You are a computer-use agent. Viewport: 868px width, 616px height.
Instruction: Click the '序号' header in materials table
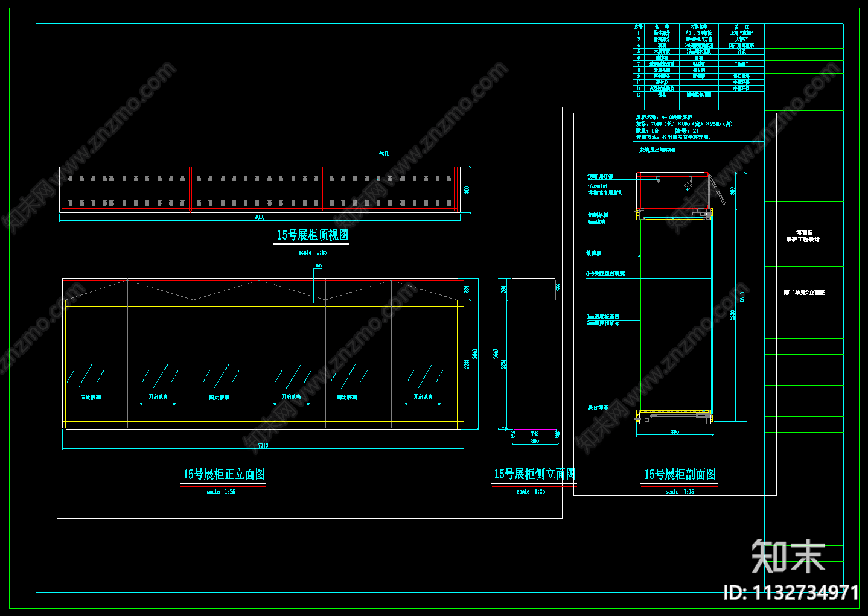[639, 27]
